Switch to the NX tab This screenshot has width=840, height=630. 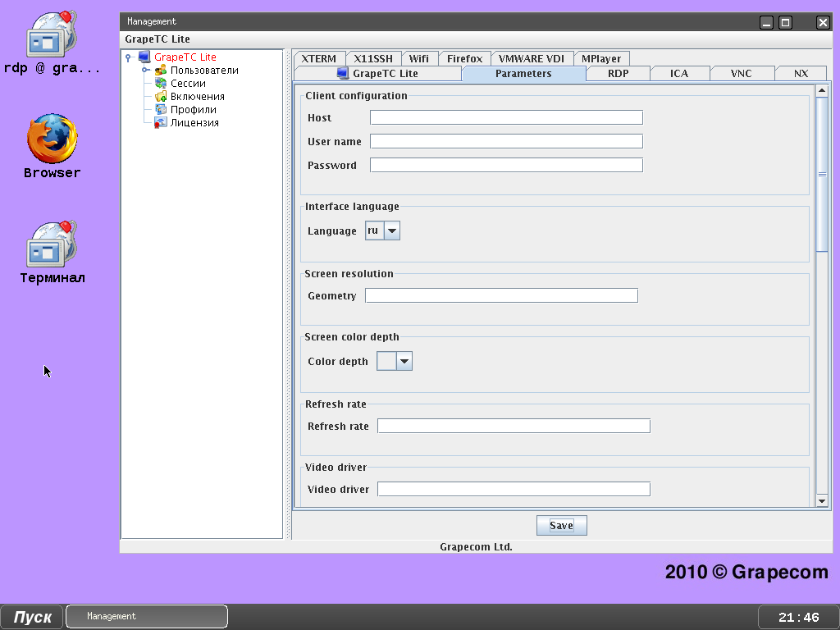click(801, 73)
